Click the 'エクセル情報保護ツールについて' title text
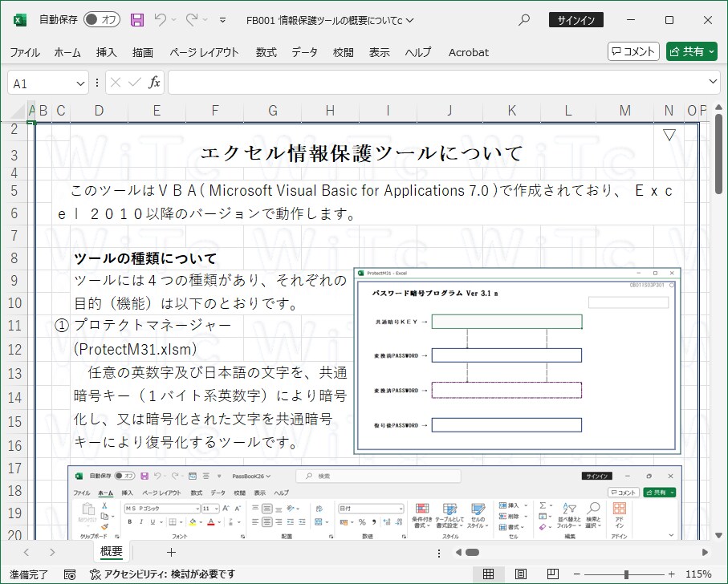The width and height of the screenshot is (728, 584). click(362, 153)
